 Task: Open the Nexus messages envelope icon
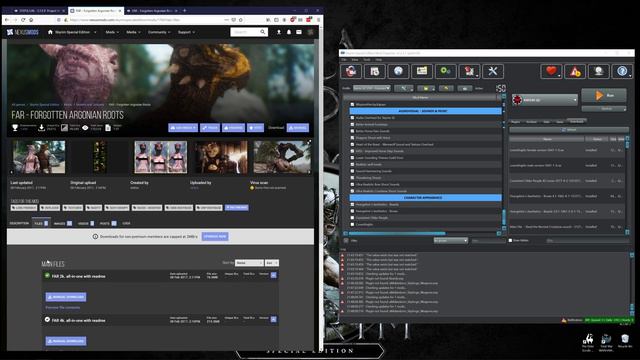[x=299, y=32]
